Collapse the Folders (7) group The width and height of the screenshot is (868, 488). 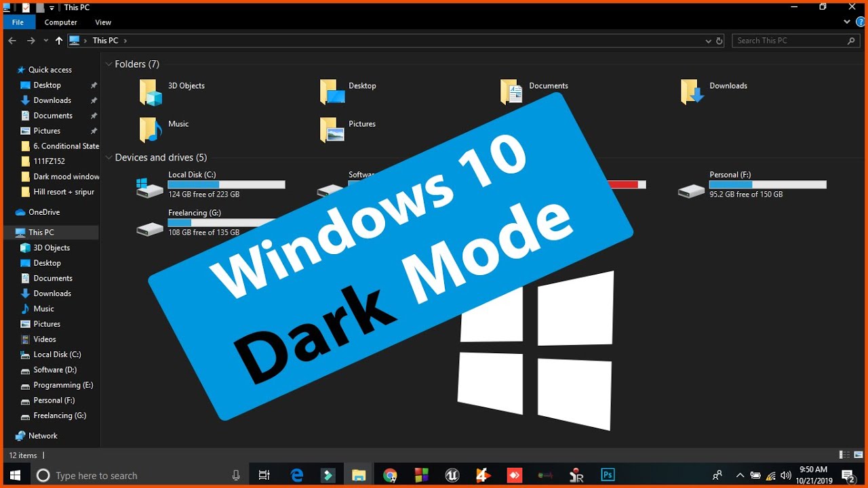coord(108,64)
